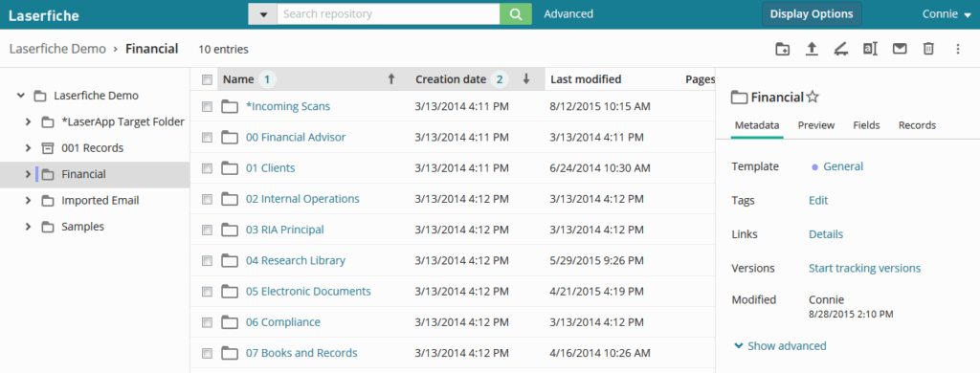
Task: Click the Samples folder icon in tree
Action: [x=48, y=227]
